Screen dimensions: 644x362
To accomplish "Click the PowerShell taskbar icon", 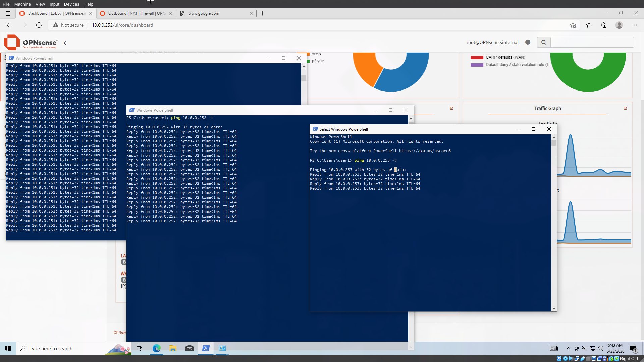I will pyautogui.click(x=206, y=348).
